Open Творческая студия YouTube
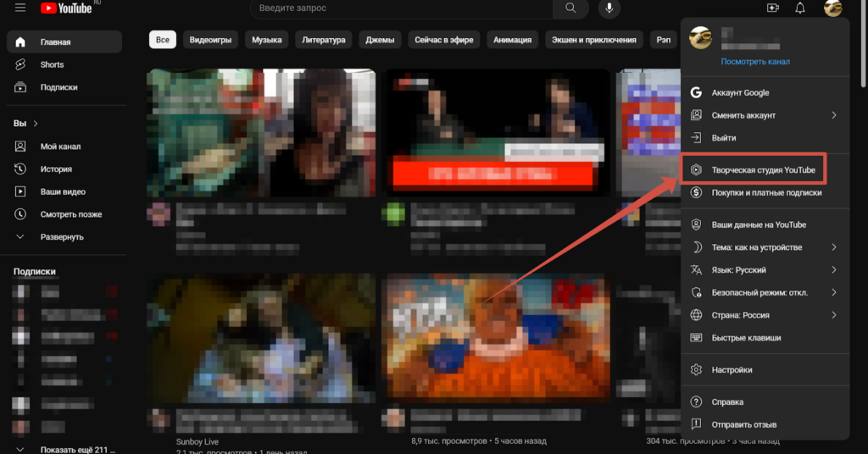The width and height of the screenshot is (868, 454). click(765, 170)
